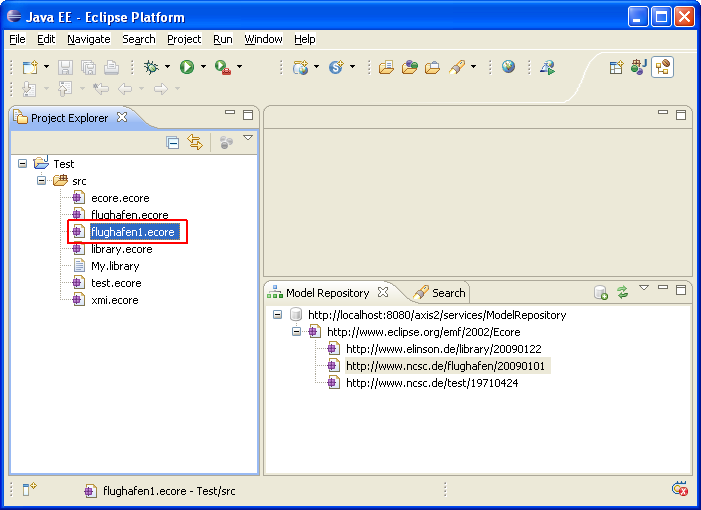Viewport: 701px width, 510px height.
Task: Open the File menu
Action: [17, 39]
